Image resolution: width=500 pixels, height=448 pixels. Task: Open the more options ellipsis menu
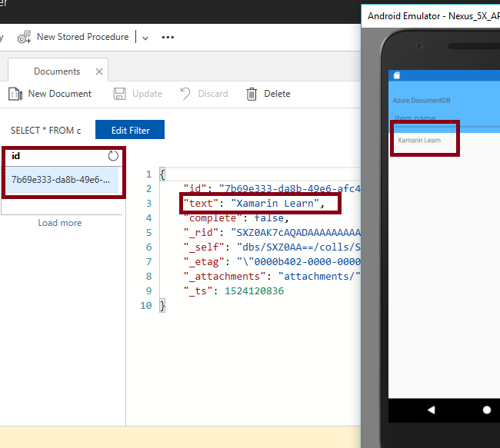pos(168,38)
